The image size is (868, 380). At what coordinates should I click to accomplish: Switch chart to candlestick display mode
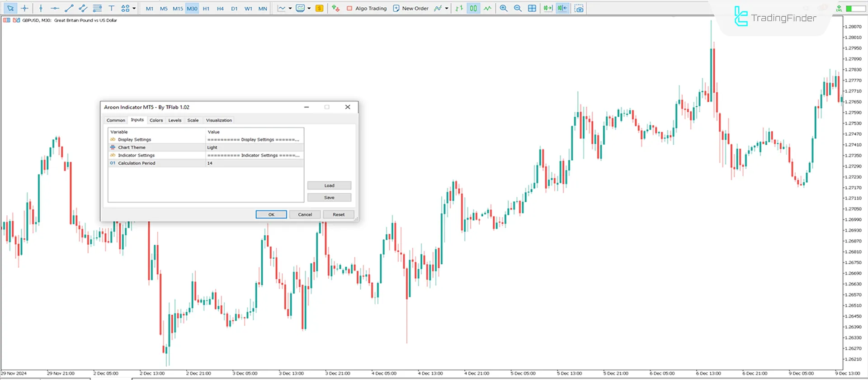tap(473, 8)
